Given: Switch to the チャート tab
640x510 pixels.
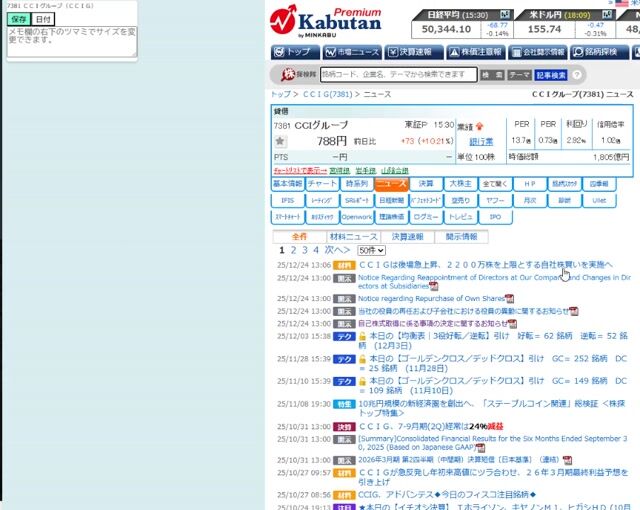Looking at the screenshot, I should [322, 184].
